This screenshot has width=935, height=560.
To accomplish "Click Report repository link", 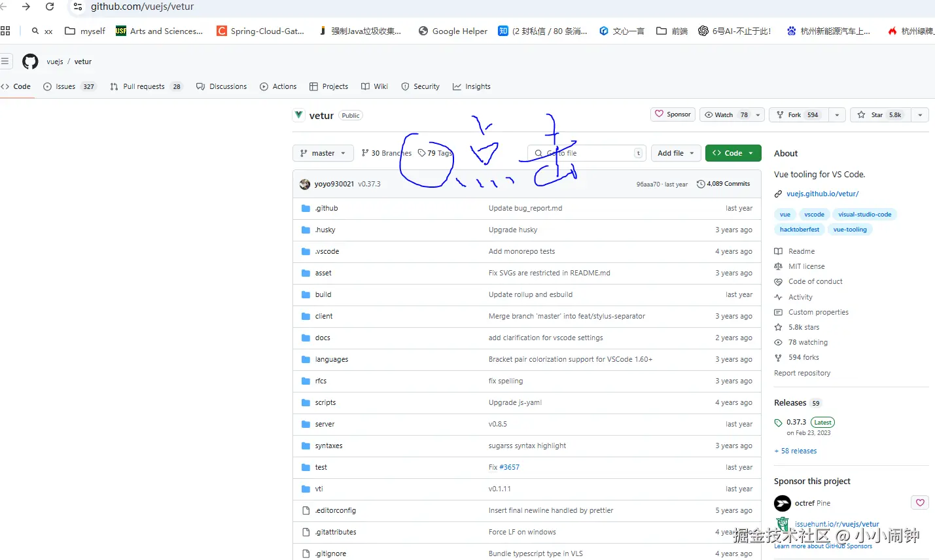I will click(x=802, y=373).
